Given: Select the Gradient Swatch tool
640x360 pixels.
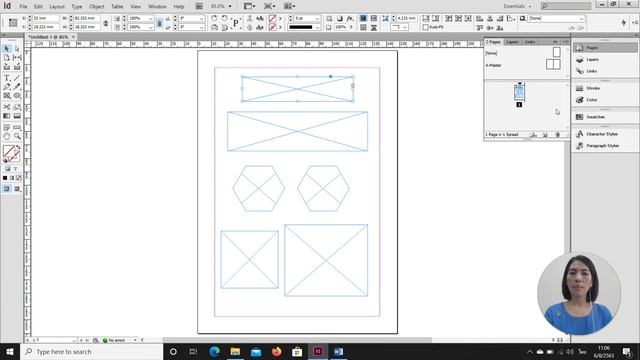Looking at the screenshot, I should 7,116.
